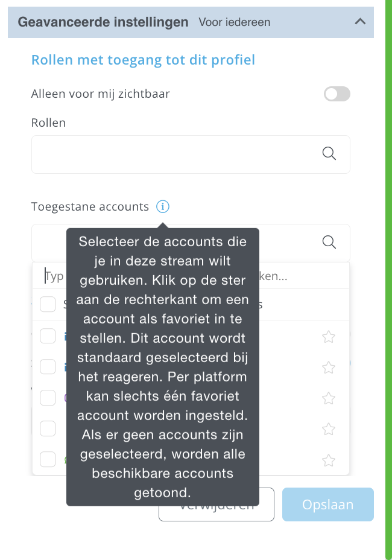Open the Rollen input field
Image resolution: width=392 pixels, height=560 pixels.
(191, 154)
